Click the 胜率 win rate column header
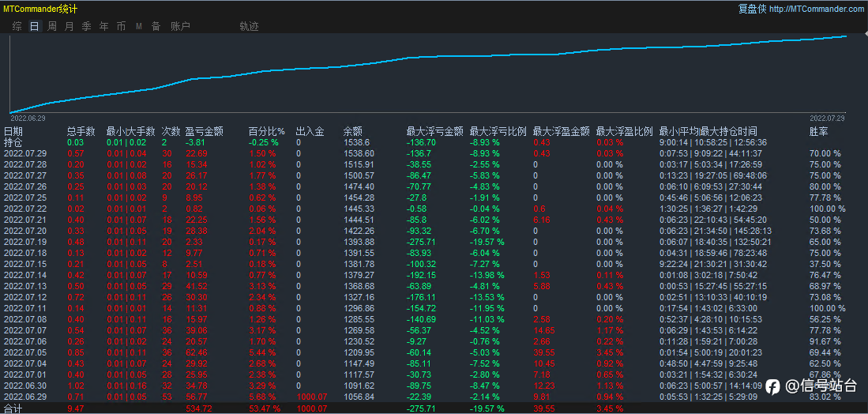 pyautogui.click(x=819, y=132)
